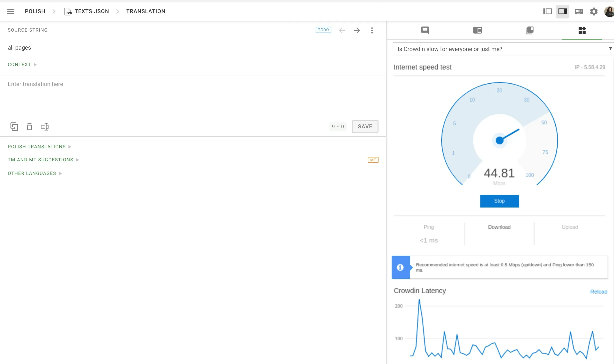Select the Widgets panel tab

click(x=582, y=30)
